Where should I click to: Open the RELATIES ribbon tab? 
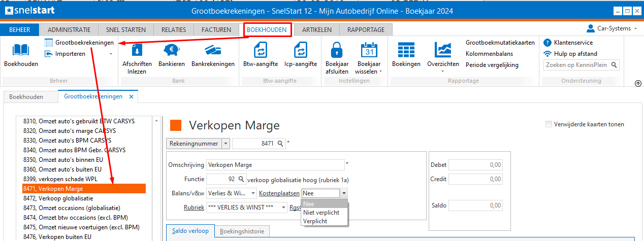[174, 30]
